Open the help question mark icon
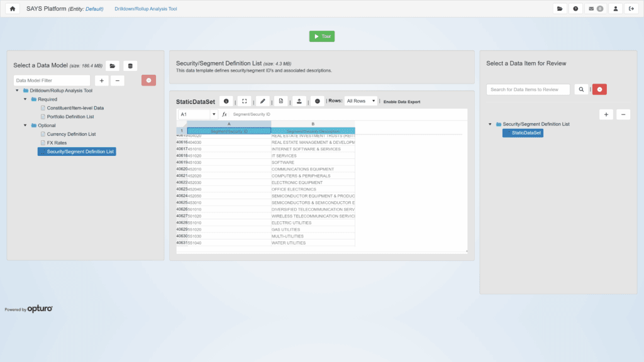 [x=575, y=9]
